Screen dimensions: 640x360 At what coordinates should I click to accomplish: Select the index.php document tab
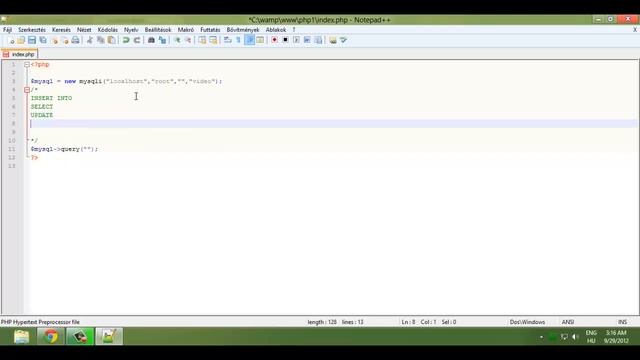[20, 54]
